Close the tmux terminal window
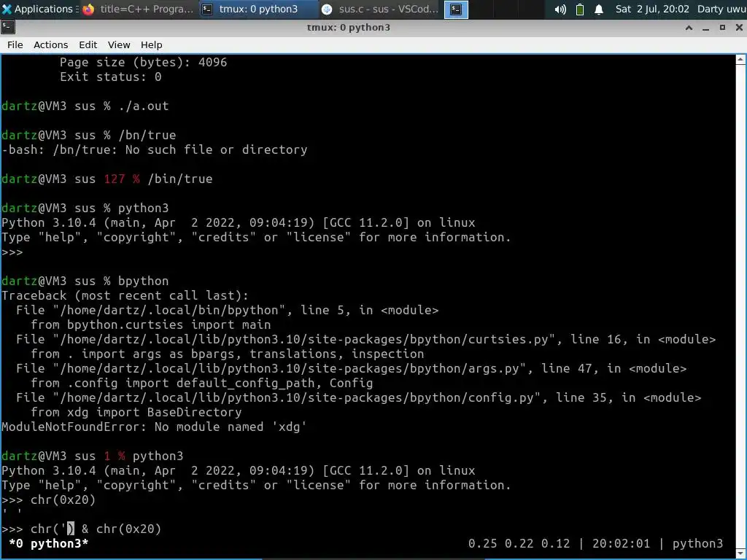This screenshot has height=560, width=747. coord(739,28)
